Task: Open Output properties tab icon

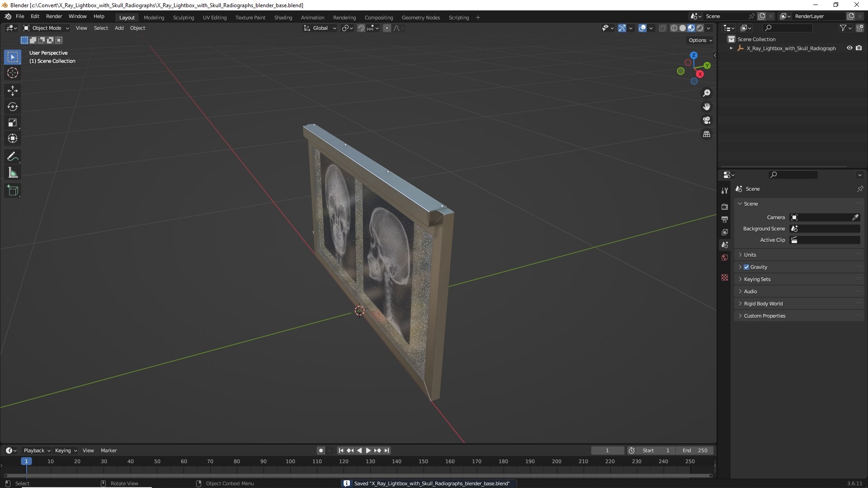Action: pyautogui.click(x=725, y=220)
